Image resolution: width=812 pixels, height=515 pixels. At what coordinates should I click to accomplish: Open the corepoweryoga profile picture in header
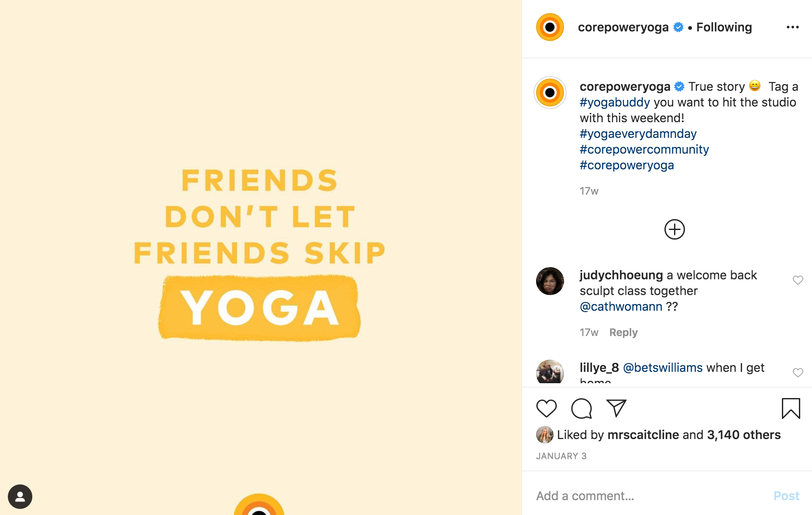tap(550, 27)
